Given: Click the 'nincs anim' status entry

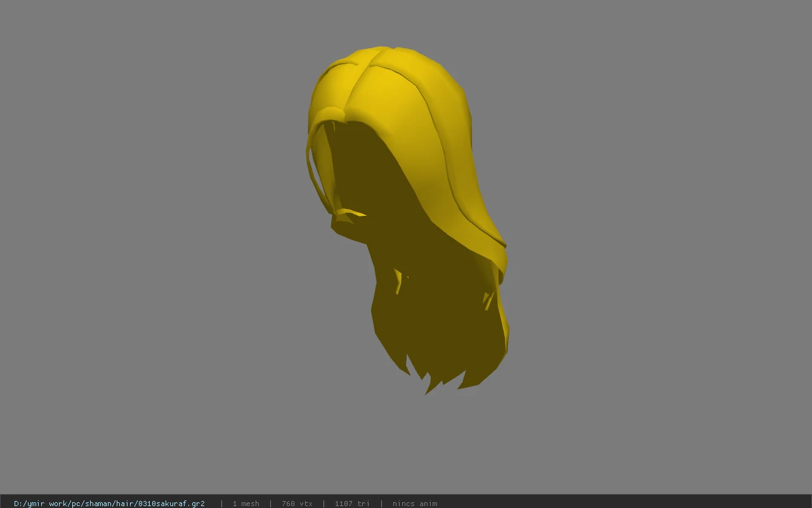Looking at the screenshot, I should (x=415, y=504).
